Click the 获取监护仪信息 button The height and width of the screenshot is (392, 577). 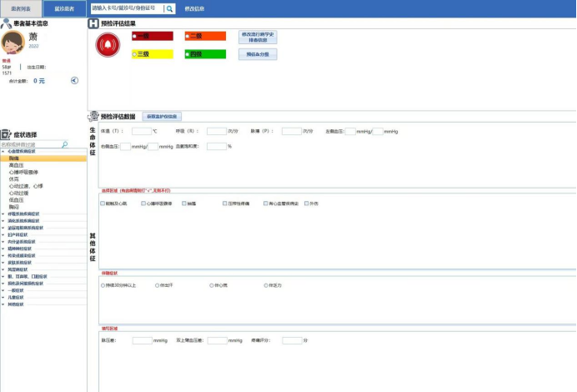tap(160, 117)
